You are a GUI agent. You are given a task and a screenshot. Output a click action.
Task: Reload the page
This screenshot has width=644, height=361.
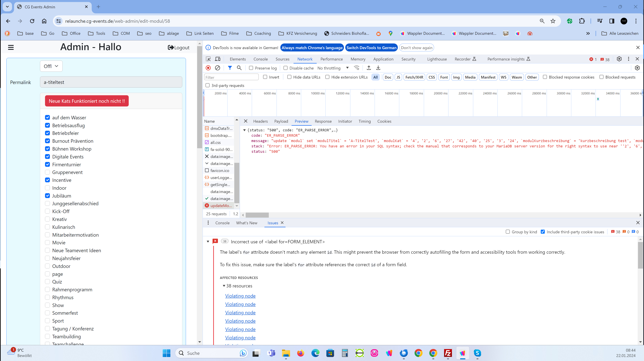coord(32,21)
